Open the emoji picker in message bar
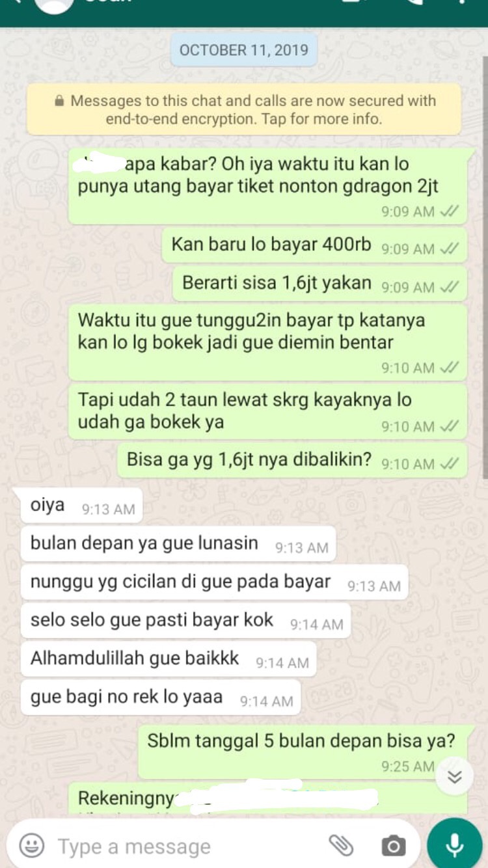This screenshot has width=488, height=868. click(x=32, y=846)
